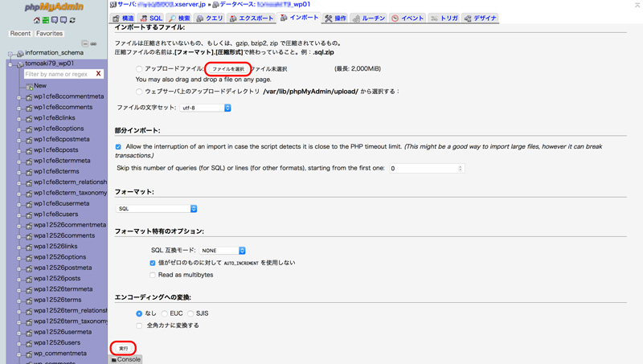Click the skip number of queries field
The height and width of the screenshot is (364, 643).
(x=427, y=169)
